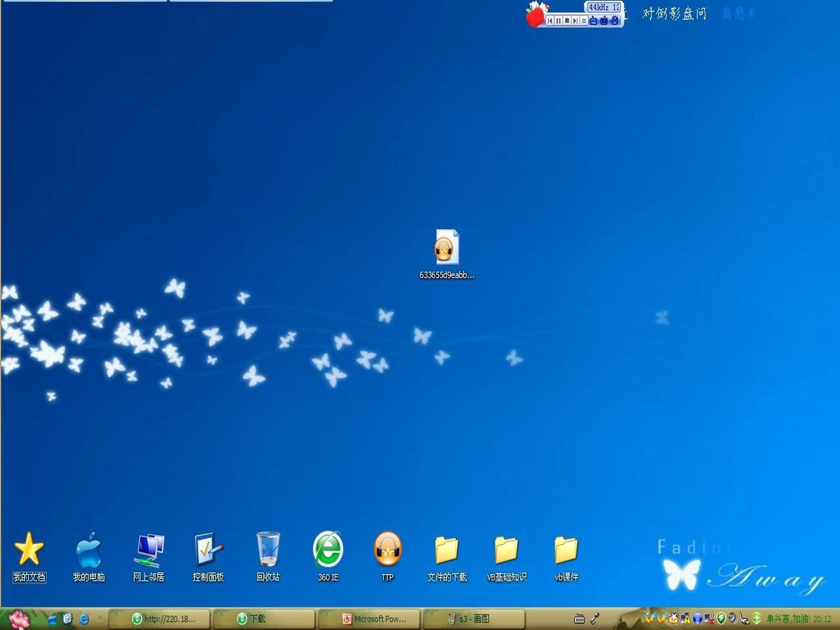This screenshot has width=840, height=630.
Task: Open the mini player playlist button
Action: tap(584, 20)
